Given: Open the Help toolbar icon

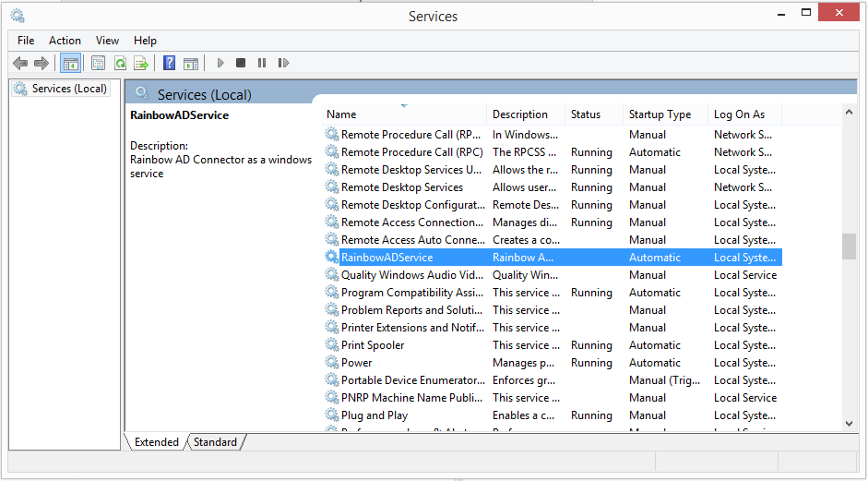Looking at the screenshot, I should [x=169, y=63].
